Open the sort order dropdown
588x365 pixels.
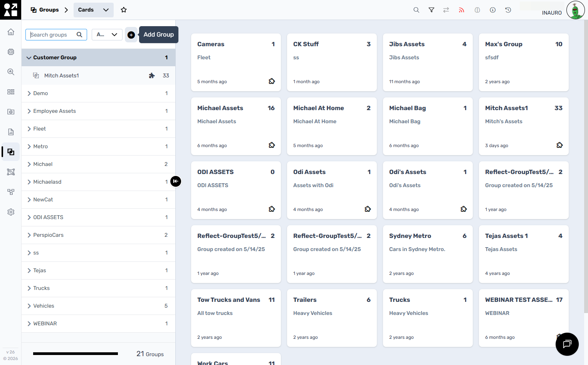[107, 35]
